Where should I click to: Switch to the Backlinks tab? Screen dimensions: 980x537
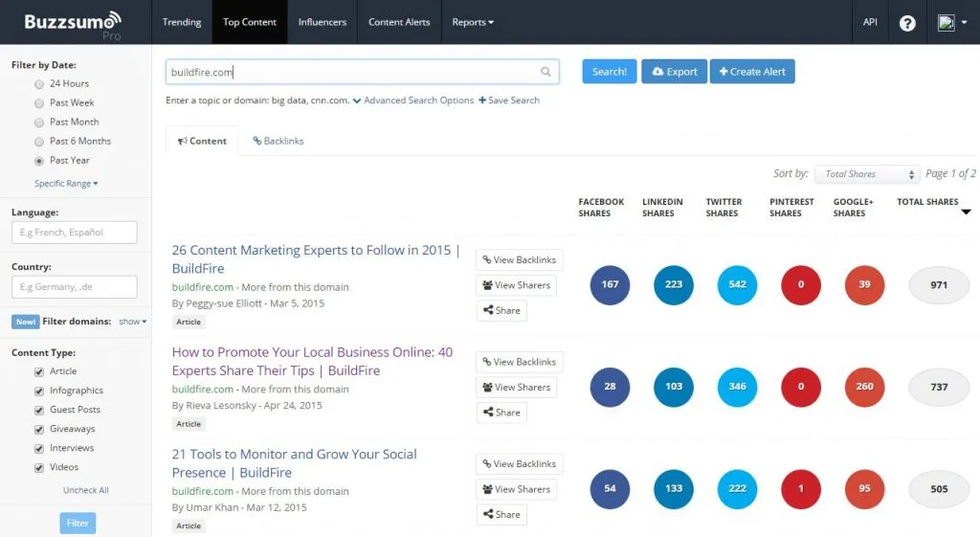pos(278,142)
